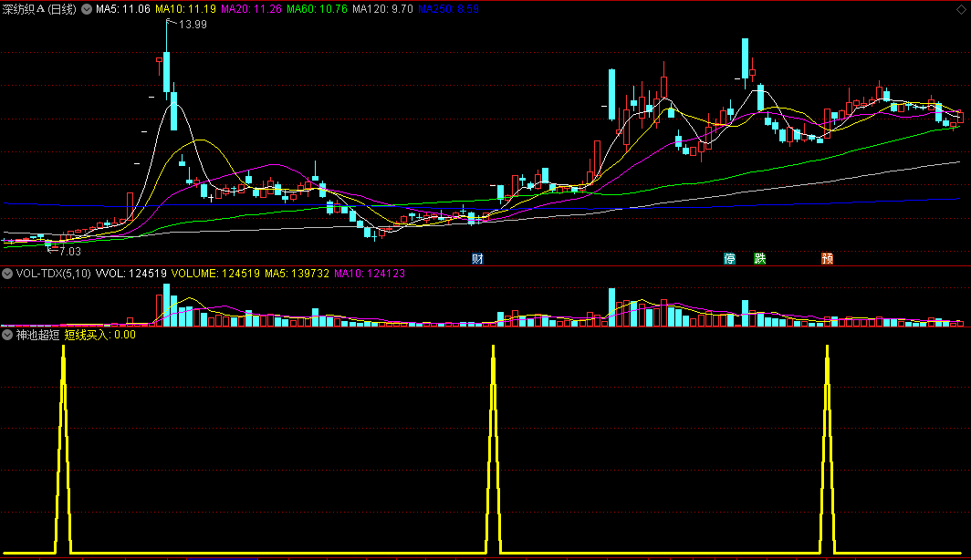
Task: Click the last yellow buy-signal spike
Action: [x=828, y=449]
